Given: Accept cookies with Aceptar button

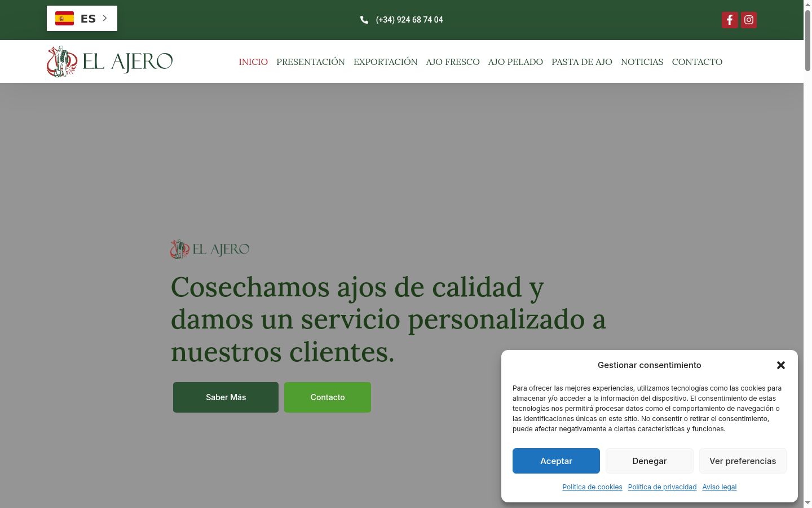Looking at the screenshot, I should click(556, 461).
